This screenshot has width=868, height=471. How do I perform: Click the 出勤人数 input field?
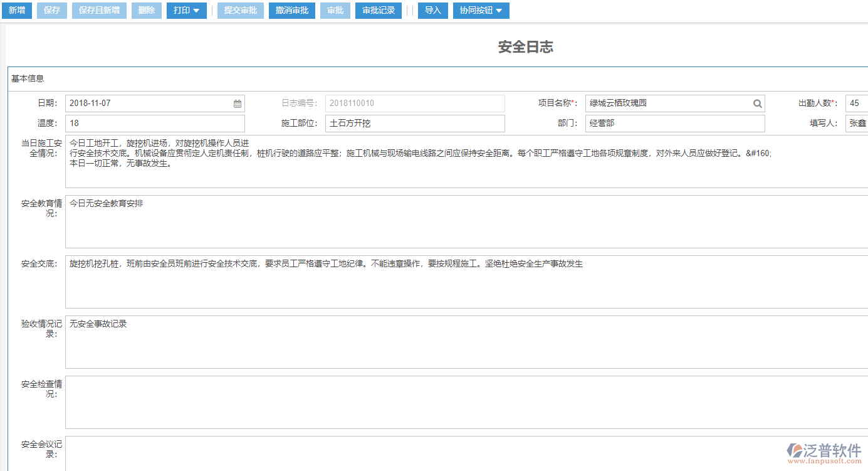[856, 103]
